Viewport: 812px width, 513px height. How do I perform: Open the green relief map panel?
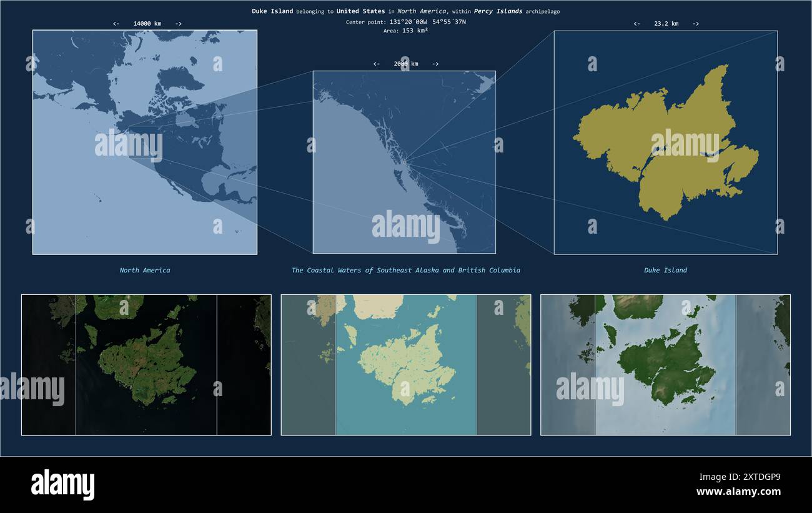(665, 365)
